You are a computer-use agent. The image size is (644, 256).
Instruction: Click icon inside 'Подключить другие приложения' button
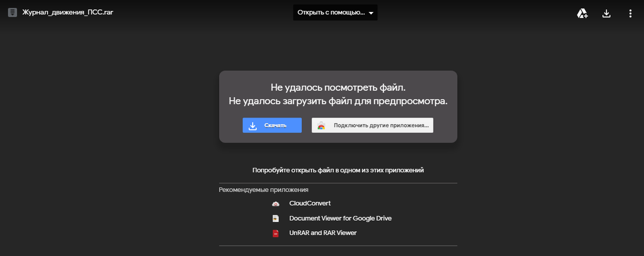click(321, 125)
